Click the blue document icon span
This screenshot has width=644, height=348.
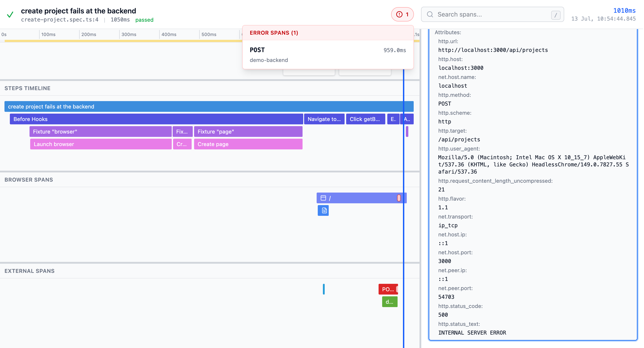pyautogui.click(x=323, y=210)
